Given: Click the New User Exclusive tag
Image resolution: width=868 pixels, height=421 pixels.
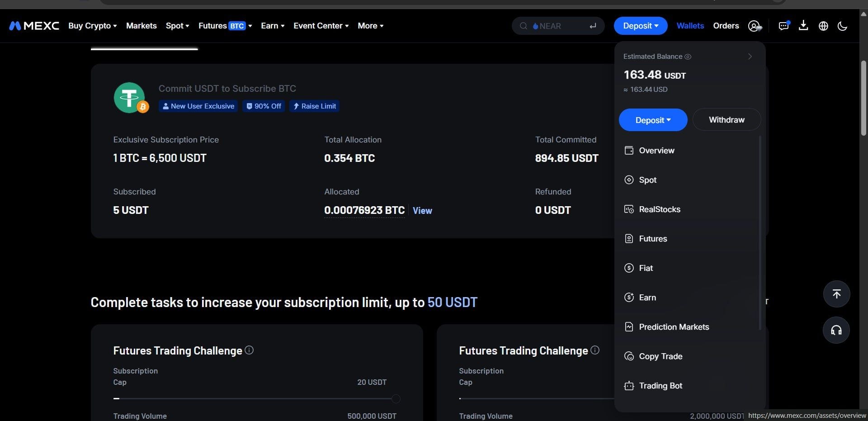Looking at the screenshot, I should coord(198,106).
